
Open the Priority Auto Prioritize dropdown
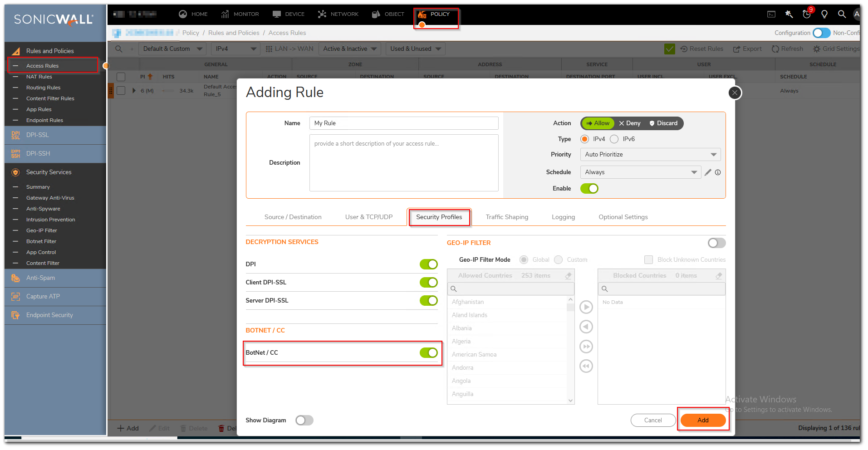coord(650,155)
